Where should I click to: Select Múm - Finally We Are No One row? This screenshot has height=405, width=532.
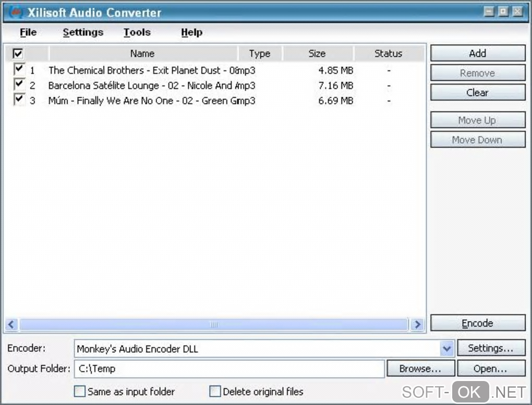215,101
